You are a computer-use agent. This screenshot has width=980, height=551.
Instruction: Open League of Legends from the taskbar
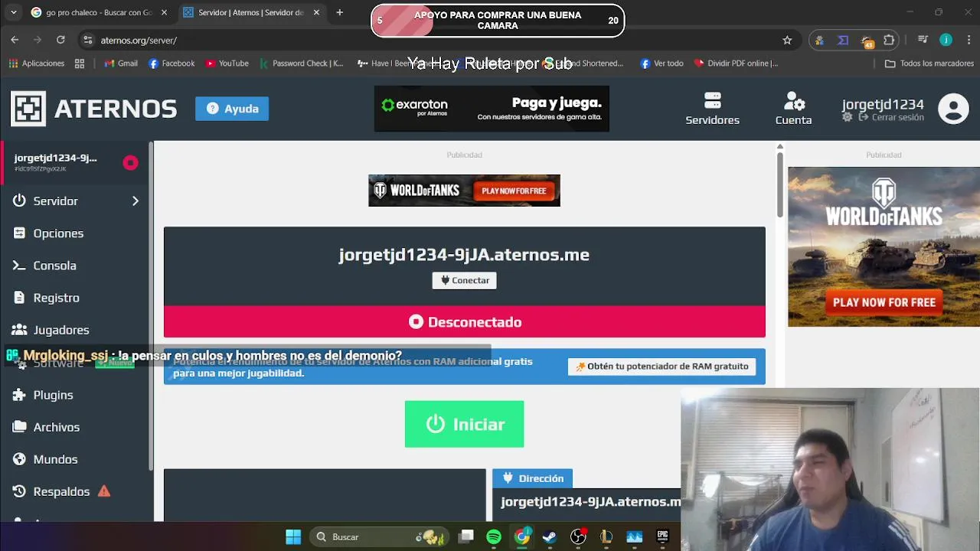(606, 537)
